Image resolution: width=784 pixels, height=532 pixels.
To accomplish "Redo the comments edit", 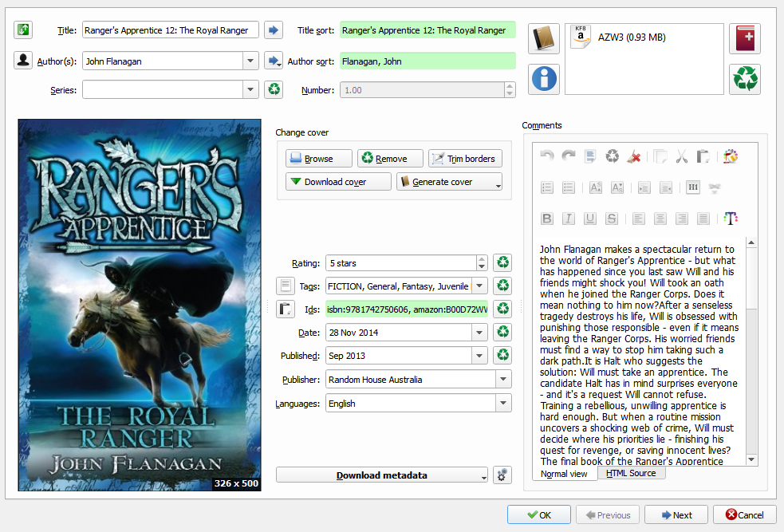I will (569, 156).
